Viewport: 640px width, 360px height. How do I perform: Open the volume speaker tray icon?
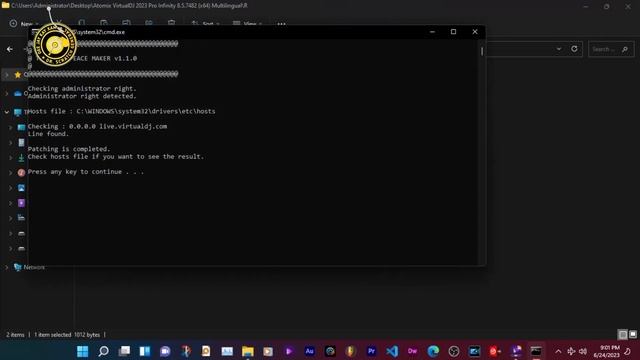click(x=583, y=351)
